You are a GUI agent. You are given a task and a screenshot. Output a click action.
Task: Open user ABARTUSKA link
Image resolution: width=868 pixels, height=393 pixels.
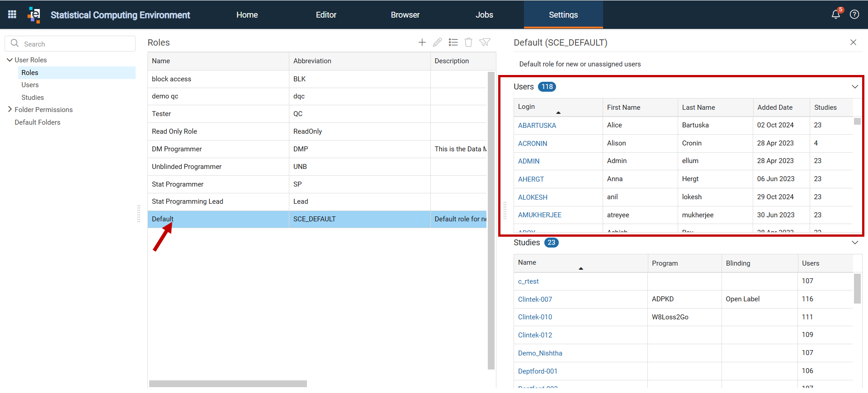(x=537, y=126)
